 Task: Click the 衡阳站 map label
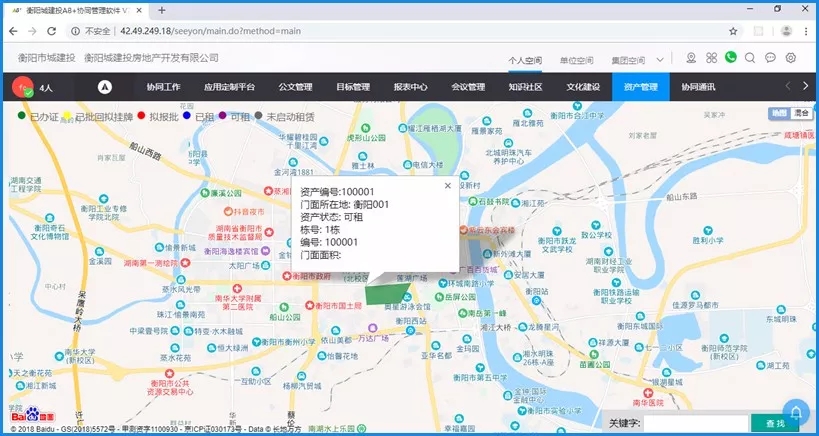click(537, 291)
